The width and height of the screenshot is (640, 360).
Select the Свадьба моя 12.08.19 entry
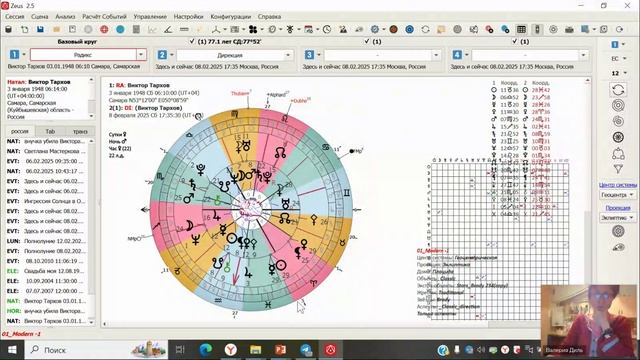(x=47, y=271)
